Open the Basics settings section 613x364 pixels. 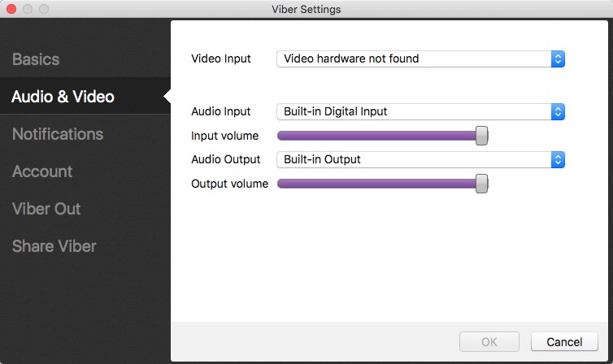pyautogui.click(x=36, y=59)
